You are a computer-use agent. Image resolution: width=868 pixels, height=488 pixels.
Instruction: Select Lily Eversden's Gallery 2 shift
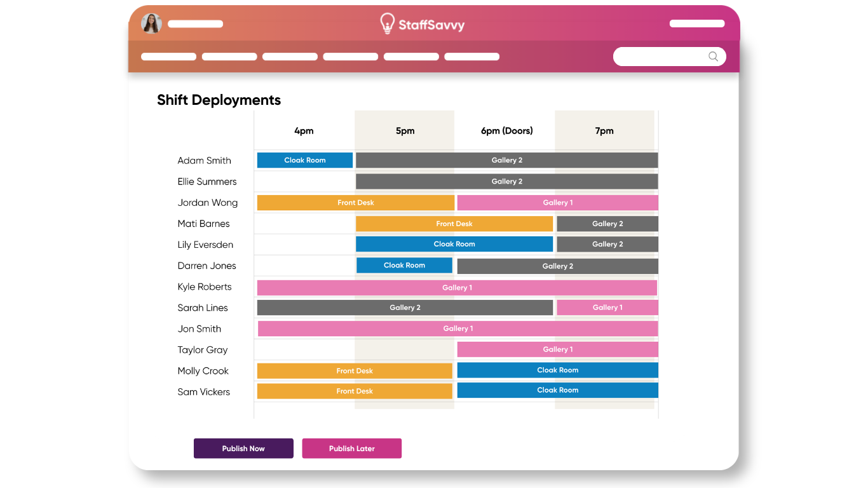pyautogui.click(x=607, y=244)
